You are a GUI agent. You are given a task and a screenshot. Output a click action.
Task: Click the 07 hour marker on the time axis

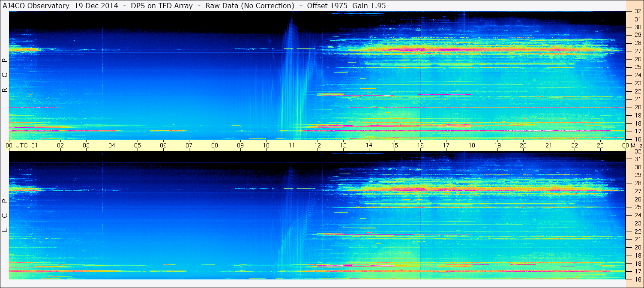[x=189, y=145]
